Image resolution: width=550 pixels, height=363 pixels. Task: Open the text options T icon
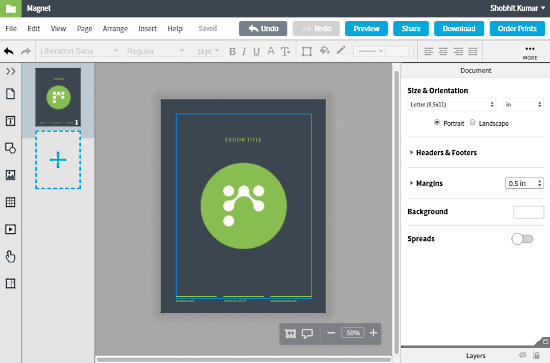[286, 52]
